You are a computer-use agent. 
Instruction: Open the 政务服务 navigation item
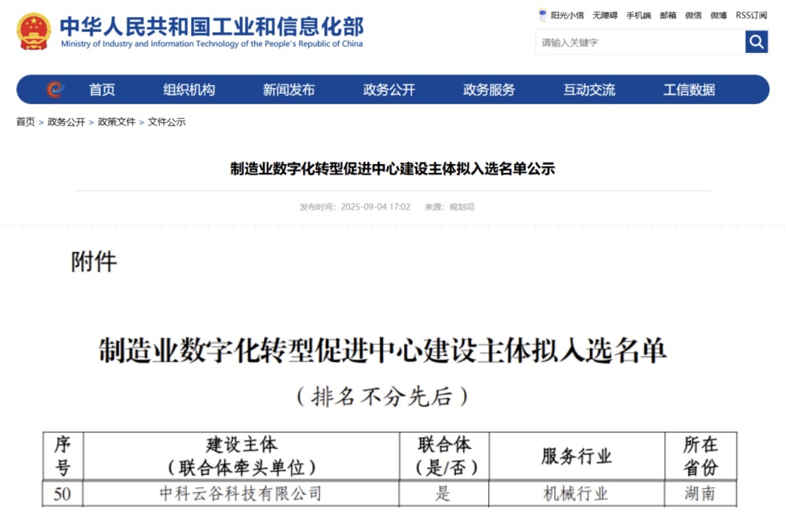tap(489, 90)
